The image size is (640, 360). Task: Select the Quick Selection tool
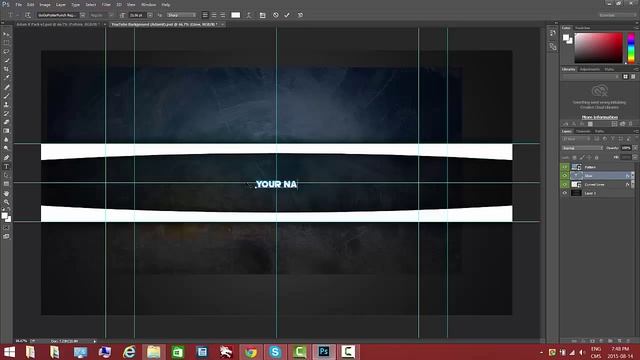pos(7,60)
